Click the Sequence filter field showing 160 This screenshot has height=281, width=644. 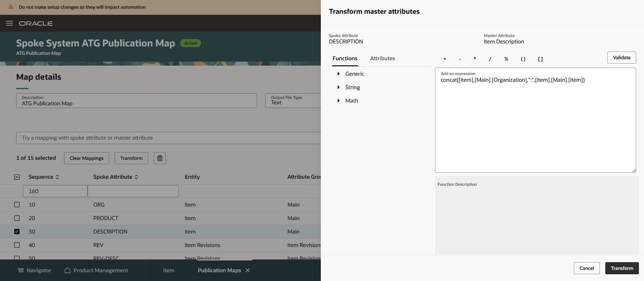55,191
